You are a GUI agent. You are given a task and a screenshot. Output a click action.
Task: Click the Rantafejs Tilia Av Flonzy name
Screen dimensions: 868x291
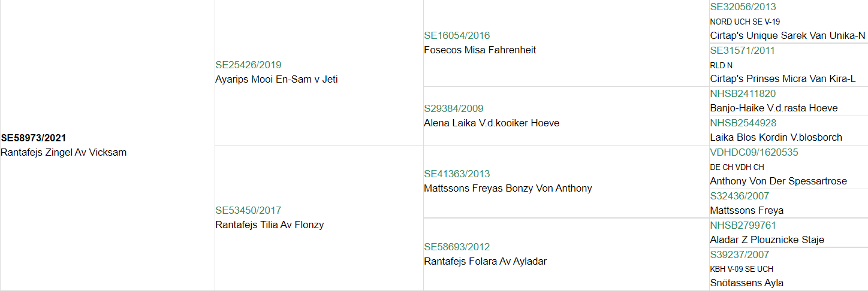[270, 225]
